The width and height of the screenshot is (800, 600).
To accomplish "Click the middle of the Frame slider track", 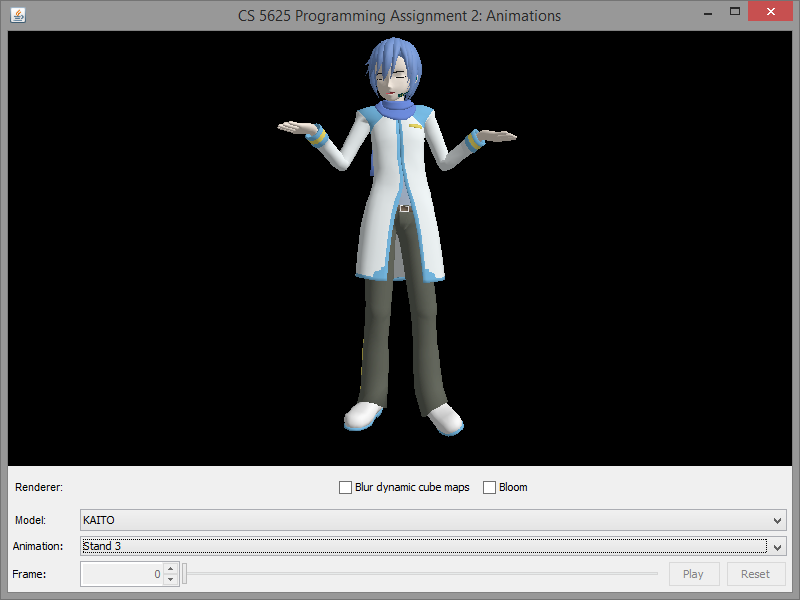I will (x=420, y=574).
